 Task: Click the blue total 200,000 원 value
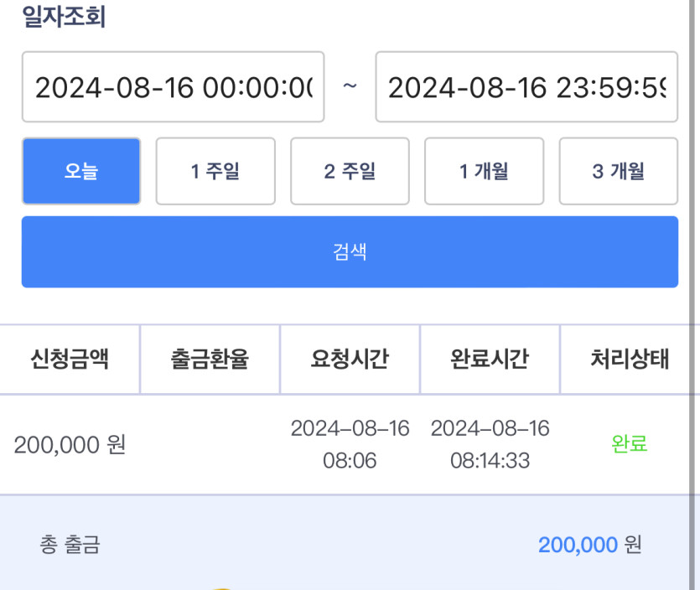point(589,545)
